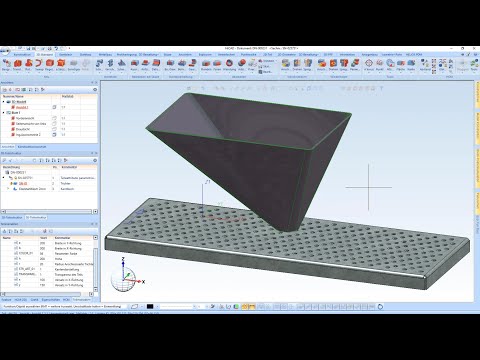Select the Teile tool at ribbon end
The width and height of the screenshot is (480, 360).
click(474, 65)
